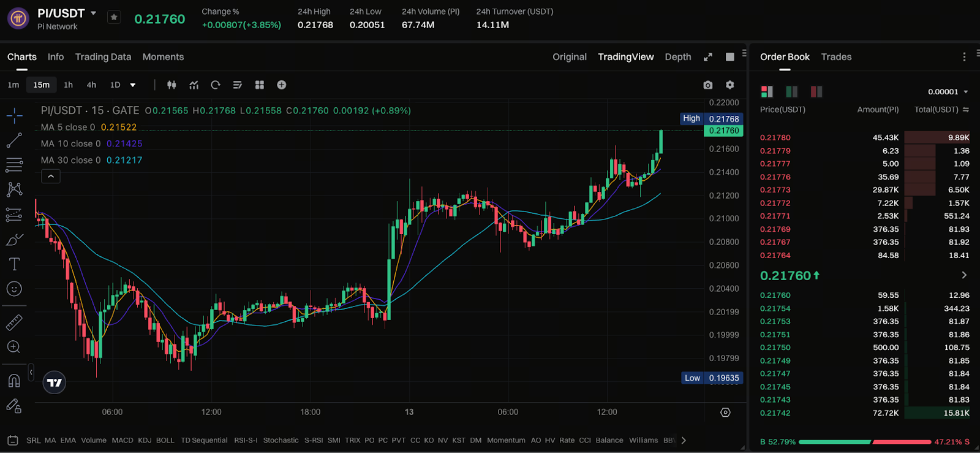This screenshot has width=980, height=453.
Task: Show more indicators with right chevron
Action: 684,440
